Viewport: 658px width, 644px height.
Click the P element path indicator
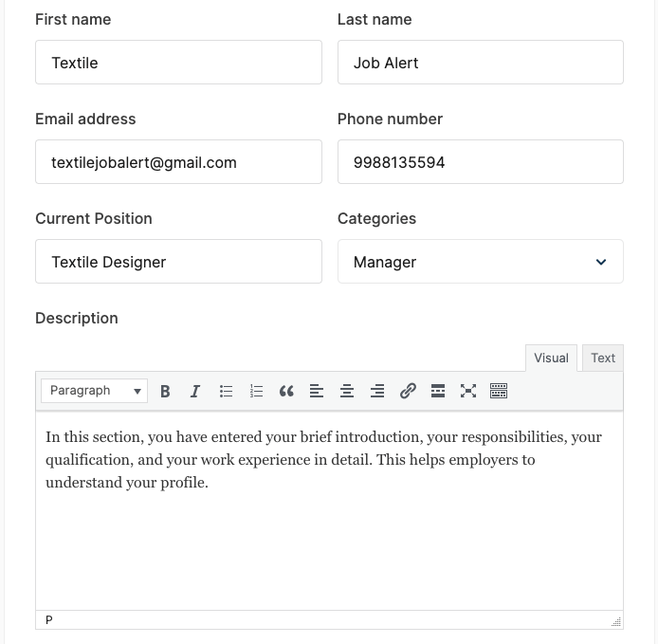point(49,620)
